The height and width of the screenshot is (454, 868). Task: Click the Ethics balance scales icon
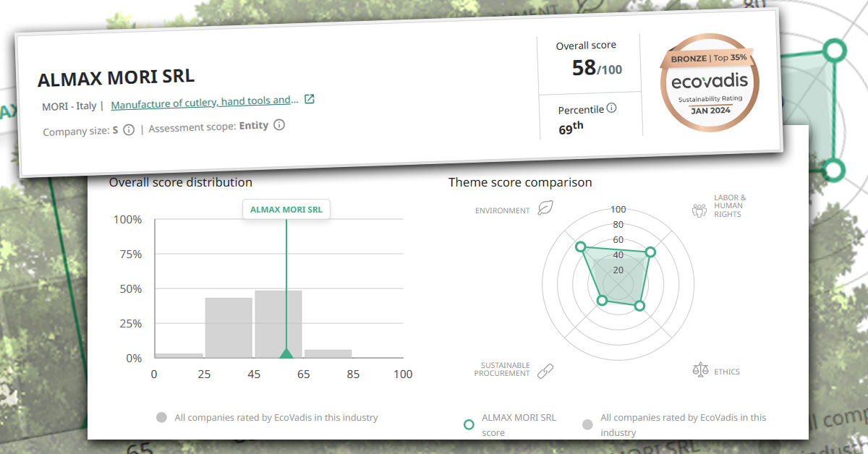pos(700,371)
